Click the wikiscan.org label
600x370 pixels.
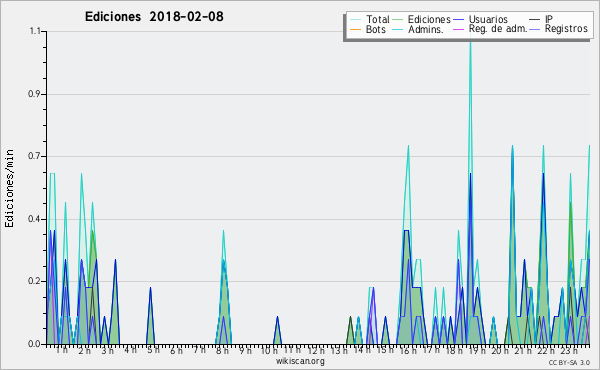point(300,361)
